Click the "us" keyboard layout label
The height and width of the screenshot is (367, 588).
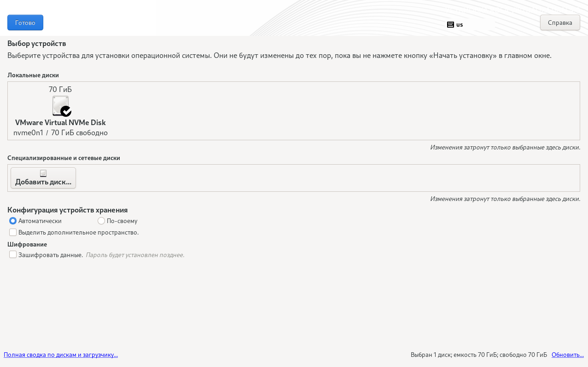[x=460, y=25]
